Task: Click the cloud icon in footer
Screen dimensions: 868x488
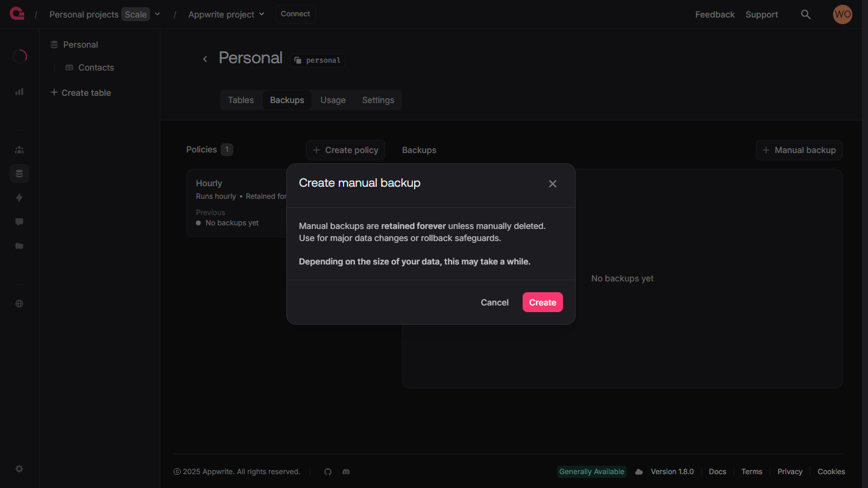Action: pyautogui.click(x=639, y=472)
